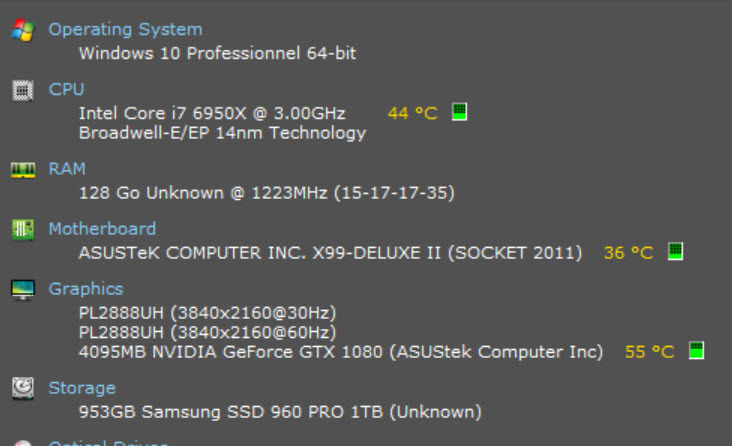Viewport: 732px width, 446px height.
Task: Click the CPU chip icon
Action: tap(22, 90)
